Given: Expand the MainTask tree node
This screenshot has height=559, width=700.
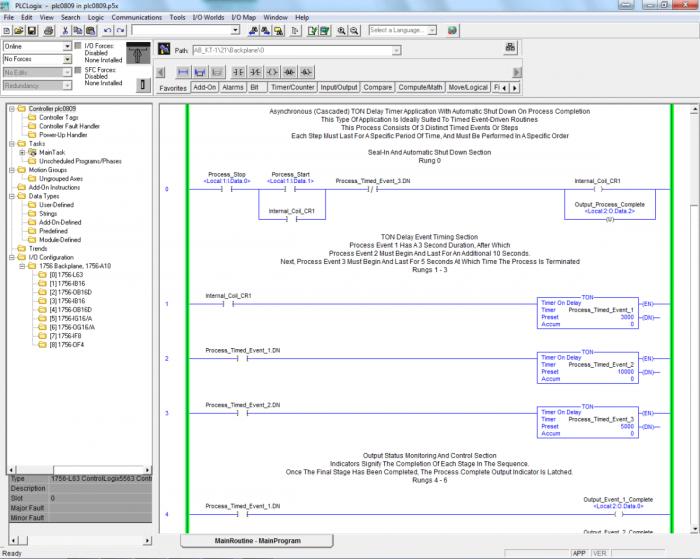Looking at the screenshot, I should (x=20, y=152).
